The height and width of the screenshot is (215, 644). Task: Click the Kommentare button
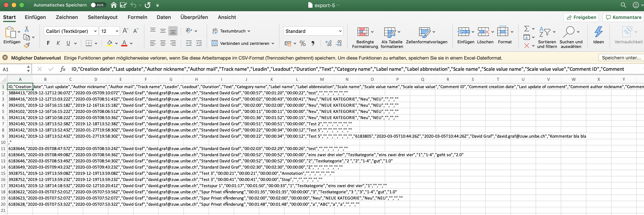pos(623,17)
